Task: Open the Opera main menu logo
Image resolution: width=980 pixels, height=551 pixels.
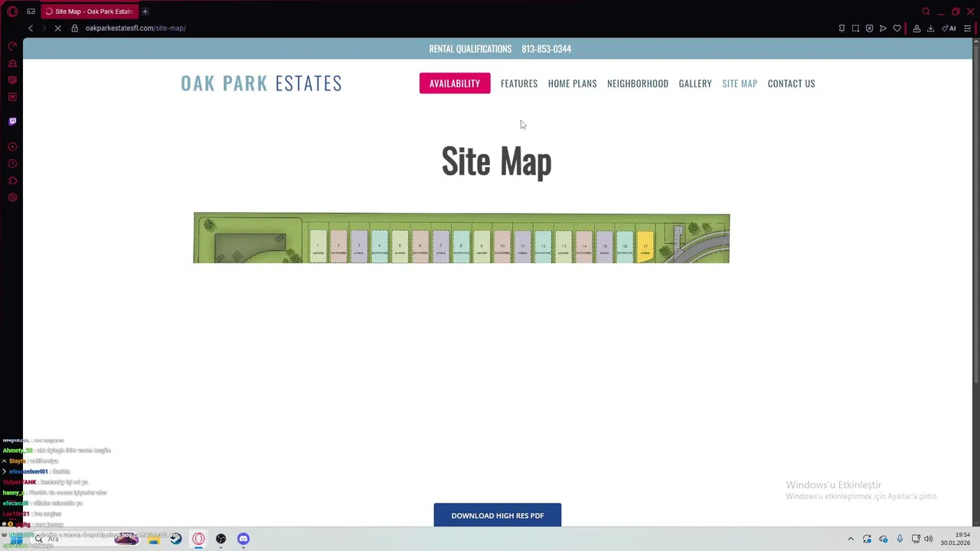Action: (x=12, y=11)
